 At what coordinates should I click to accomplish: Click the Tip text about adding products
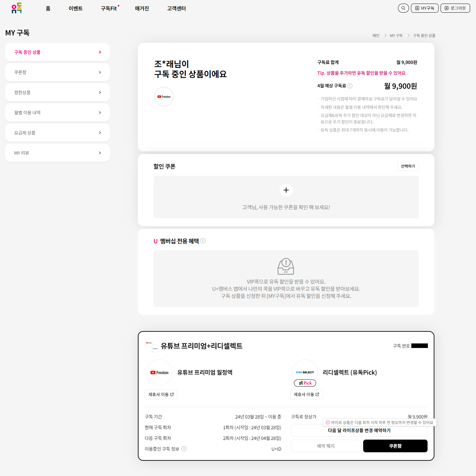coord(362,73)
